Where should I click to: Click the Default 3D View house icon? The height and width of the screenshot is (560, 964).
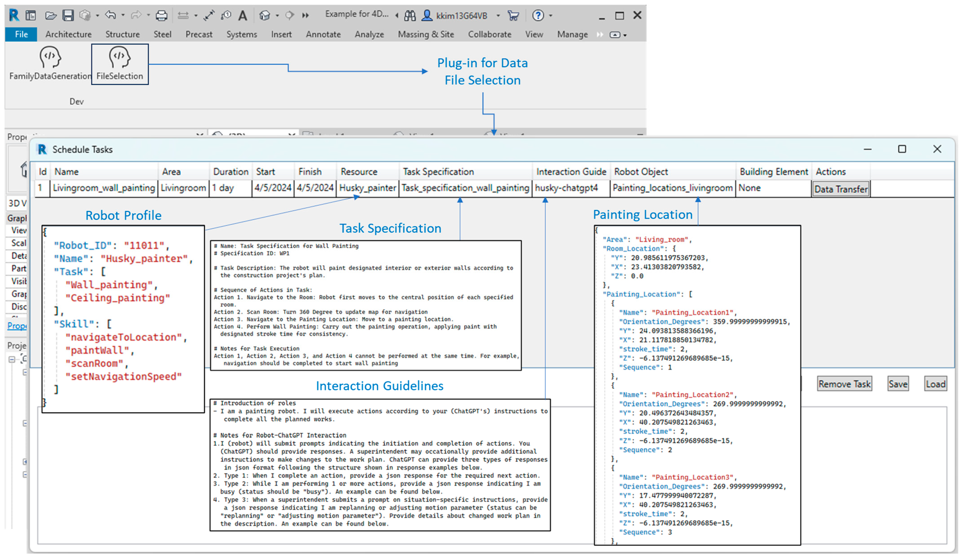pos(264,15)
